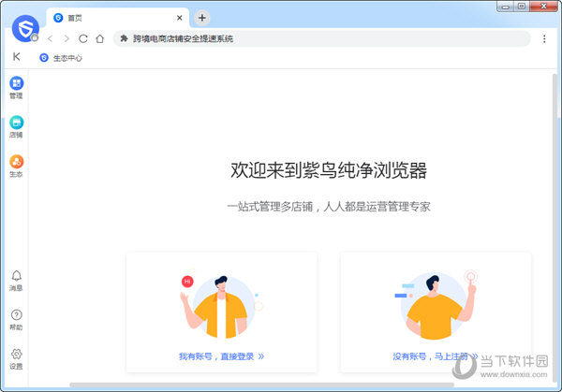Click the 欢迎来到紫鸟纯净浏览器 heading
This screenshot has height=392, width=562.
[x=329, y=170]
